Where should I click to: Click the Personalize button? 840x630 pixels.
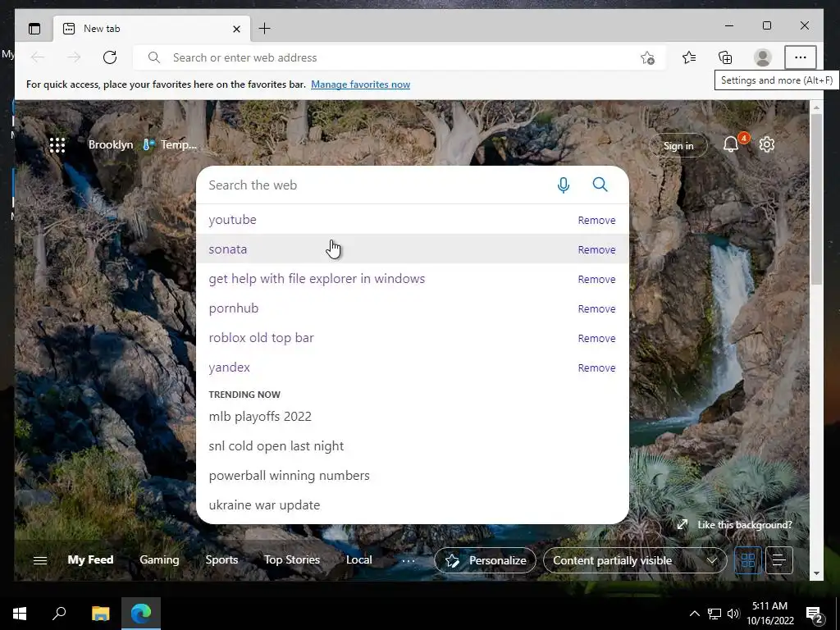(x=485, y=560)
